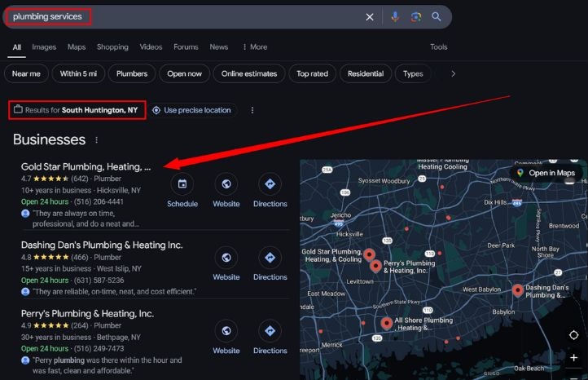The image size is (588, 380).
Task: Select All Shore Plumbing map pin
Action: coord(387,323)
